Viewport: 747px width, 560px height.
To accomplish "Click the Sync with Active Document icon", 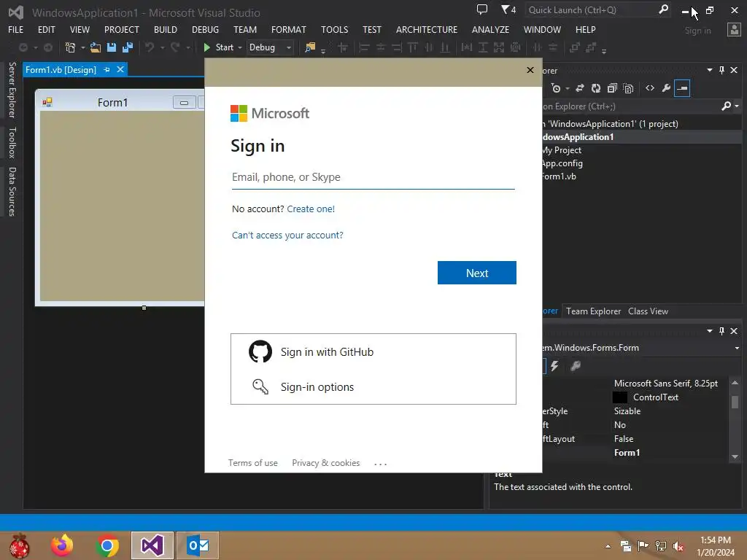I will coord(580,88).
